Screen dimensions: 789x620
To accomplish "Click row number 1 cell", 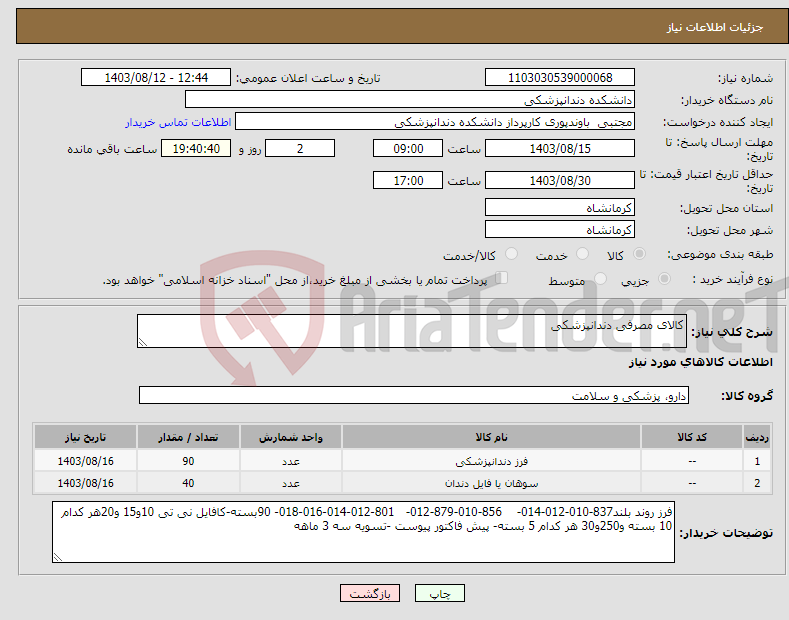I will point(757,461).
